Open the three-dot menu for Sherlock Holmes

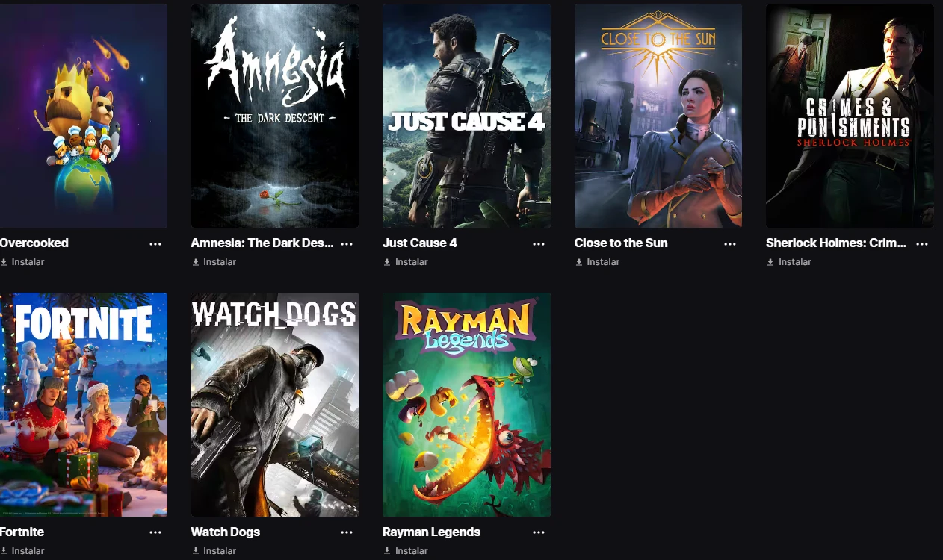point(922,243)
